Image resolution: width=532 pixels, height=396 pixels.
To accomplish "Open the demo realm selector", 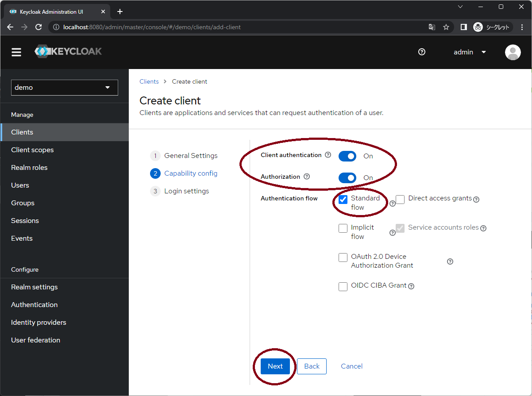I will [64, 88].
